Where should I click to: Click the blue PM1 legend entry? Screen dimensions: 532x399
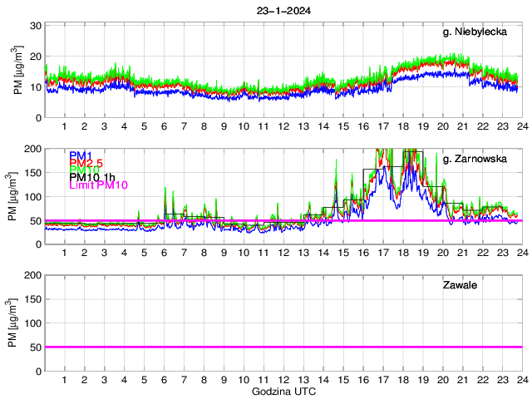81,155
